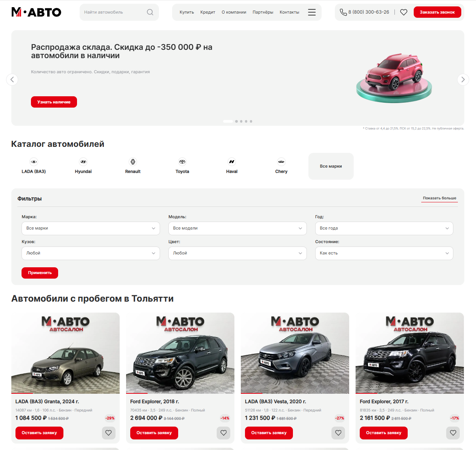Open the Марка dropdown
The height and width of the screenshot is (450, 476).
tap(91, 228)
